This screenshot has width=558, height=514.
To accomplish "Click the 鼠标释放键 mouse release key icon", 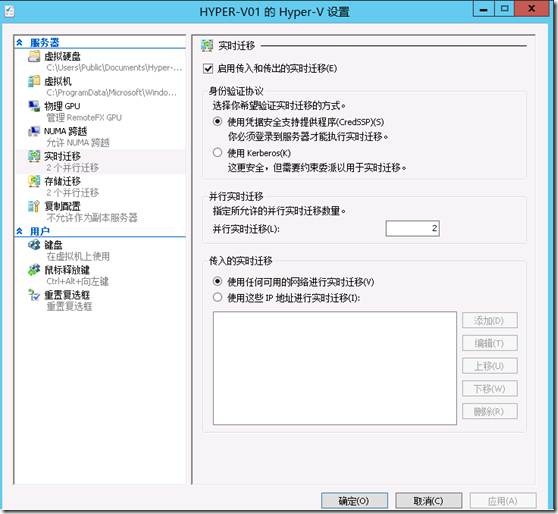I will click(34, 270).
